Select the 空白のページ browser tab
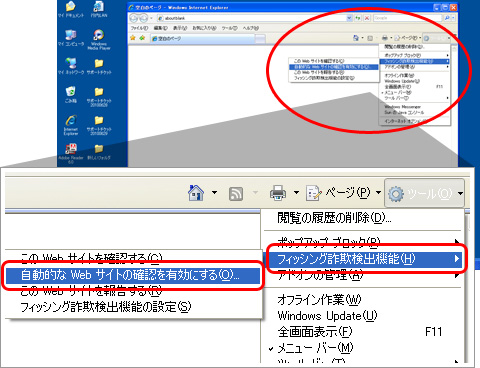 (203, 39)
